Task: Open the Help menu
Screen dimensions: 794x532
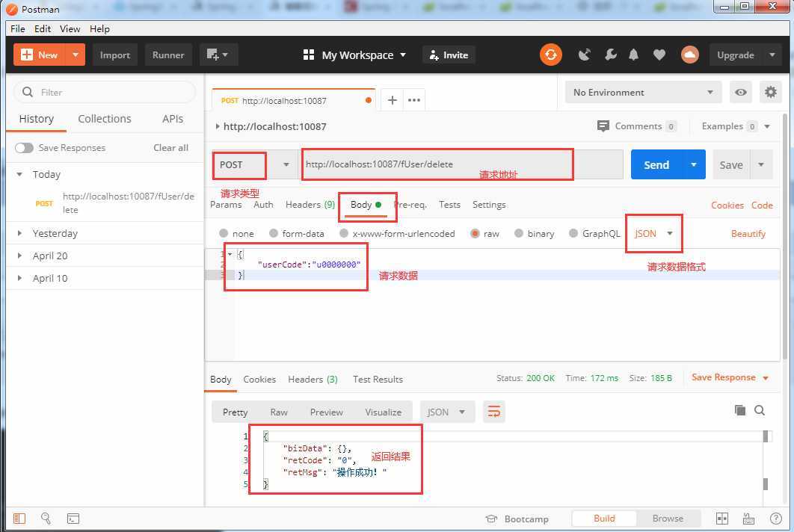Action: pyautogui.click(x=99, y=29)
